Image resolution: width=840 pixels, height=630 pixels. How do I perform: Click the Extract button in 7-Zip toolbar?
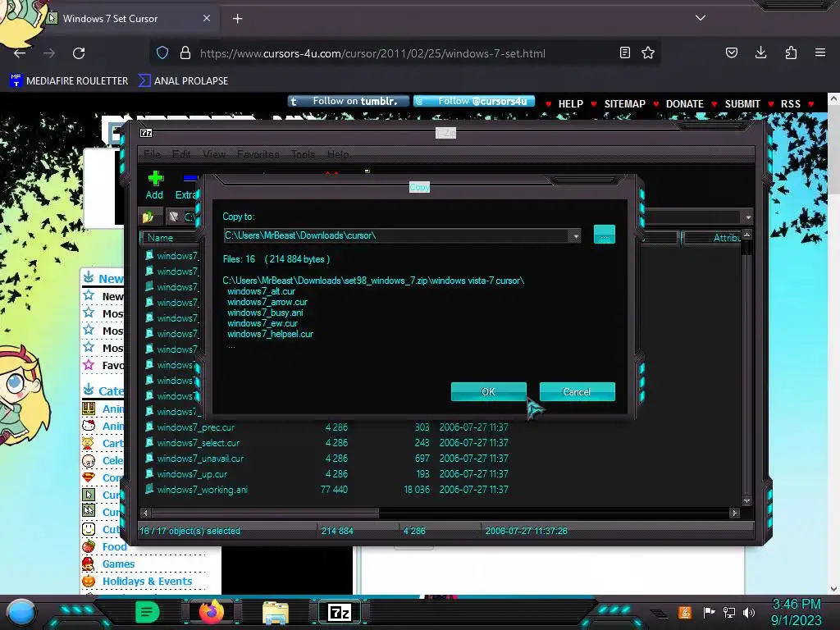[186, 185]
